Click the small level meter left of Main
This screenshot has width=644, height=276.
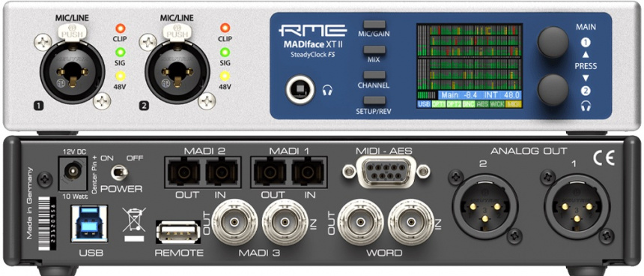427,95
